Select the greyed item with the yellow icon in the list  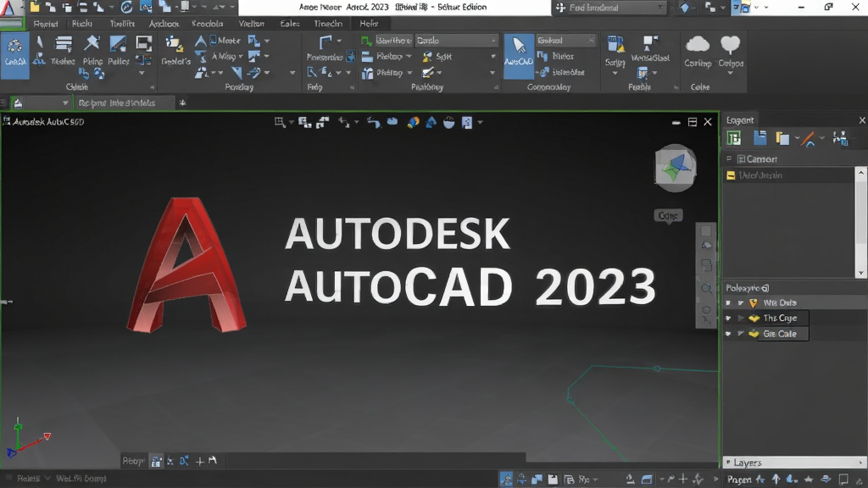(789, 175)
